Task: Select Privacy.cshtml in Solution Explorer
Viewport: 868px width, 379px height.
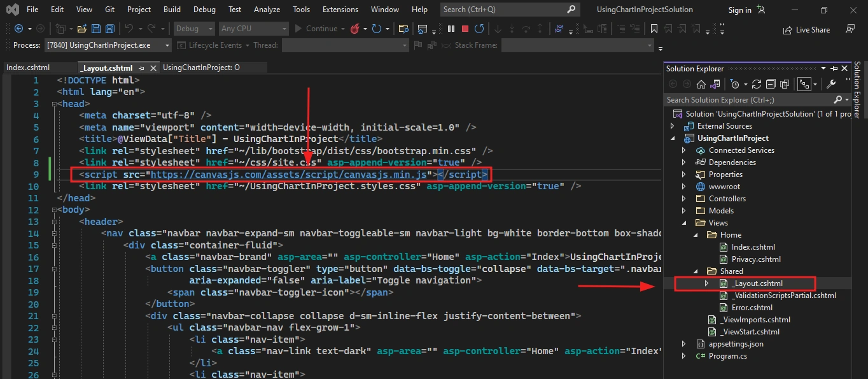Action: [756, 259]
